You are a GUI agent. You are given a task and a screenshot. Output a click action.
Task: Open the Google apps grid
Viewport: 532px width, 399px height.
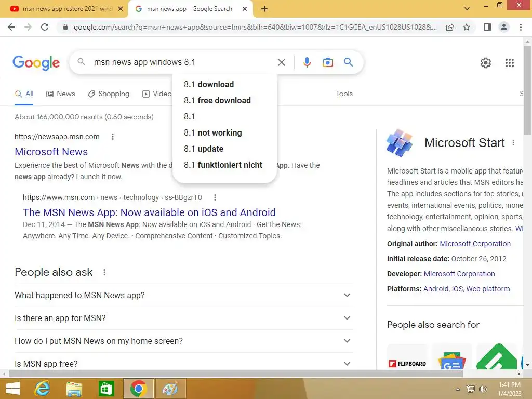point(509,63)
